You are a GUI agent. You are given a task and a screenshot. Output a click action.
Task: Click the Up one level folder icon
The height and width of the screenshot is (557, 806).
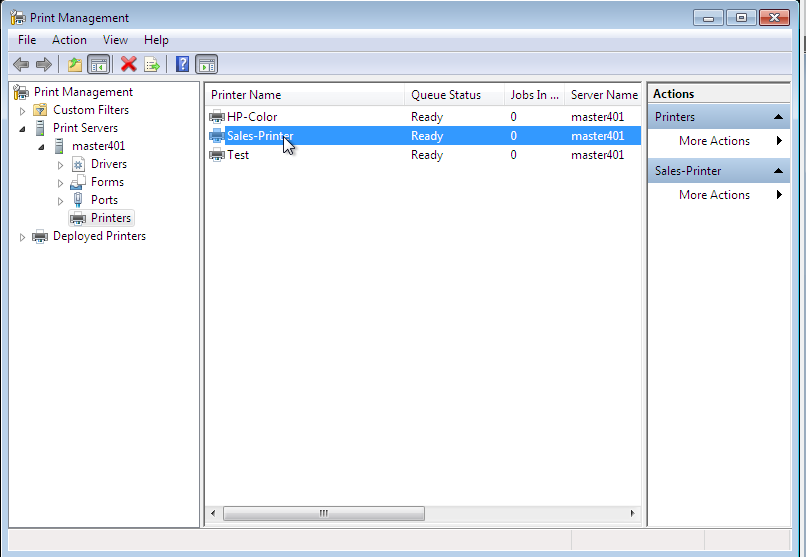75,64
